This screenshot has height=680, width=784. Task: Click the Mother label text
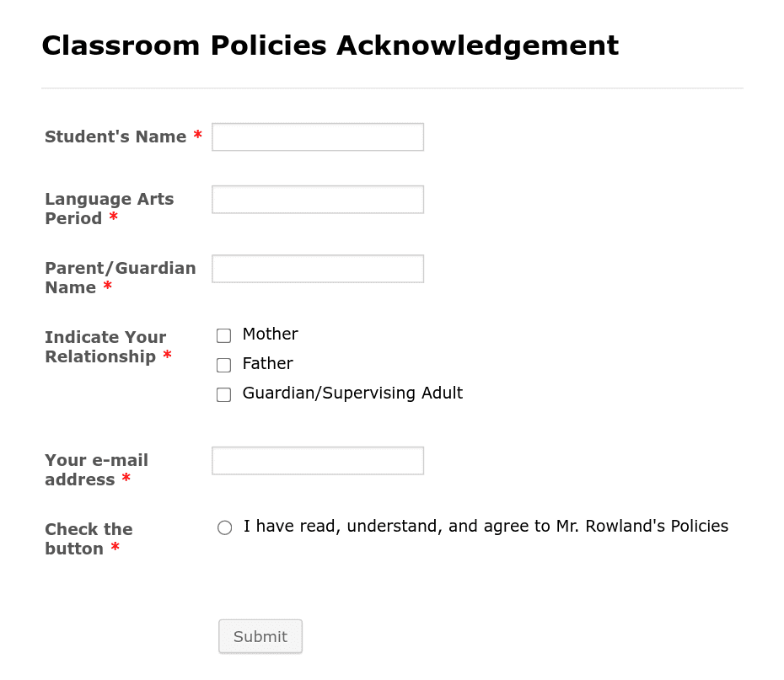pos(270,334)
